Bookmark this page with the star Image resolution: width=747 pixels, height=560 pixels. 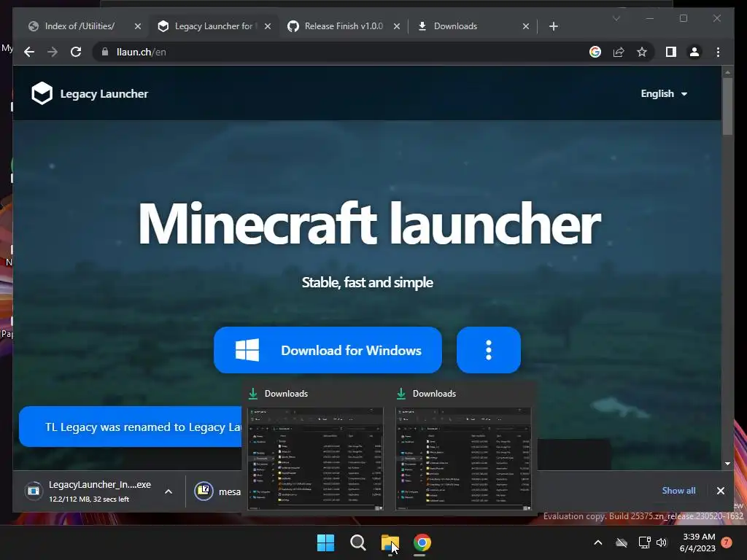[x=642, y=52]
